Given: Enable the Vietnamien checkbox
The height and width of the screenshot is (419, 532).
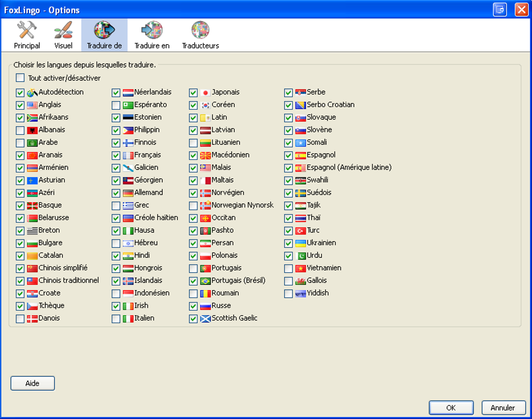Looking at the screenshot, I should 288,268.
